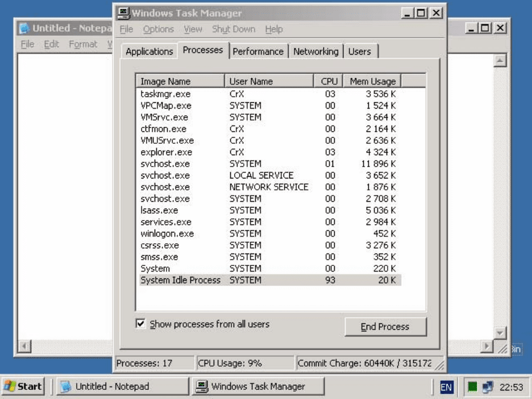
Task: Sort by the CPU column header
Action: (x=329, y=81)
